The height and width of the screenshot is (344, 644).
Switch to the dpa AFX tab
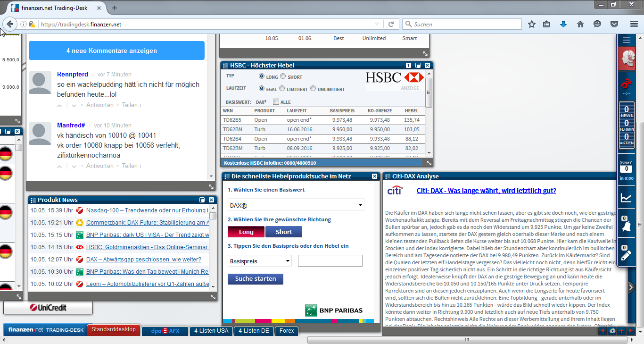165,331
